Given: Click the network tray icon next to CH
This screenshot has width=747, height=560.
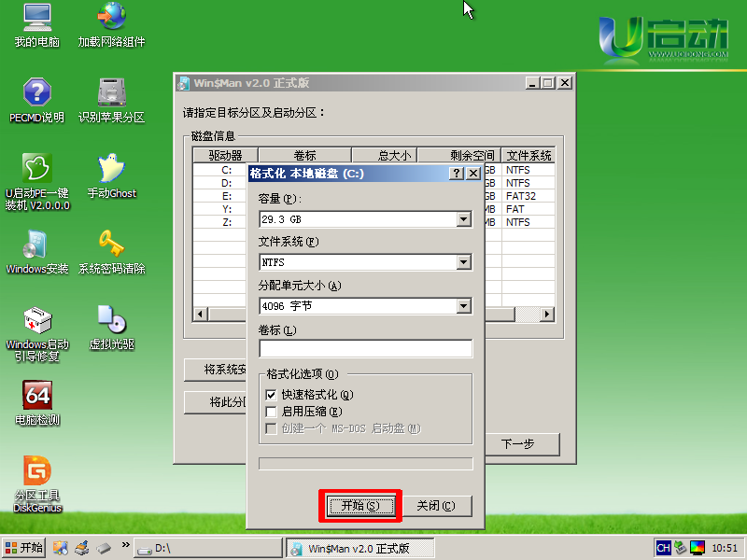Looking at the screenshot, I should (681, 548).
